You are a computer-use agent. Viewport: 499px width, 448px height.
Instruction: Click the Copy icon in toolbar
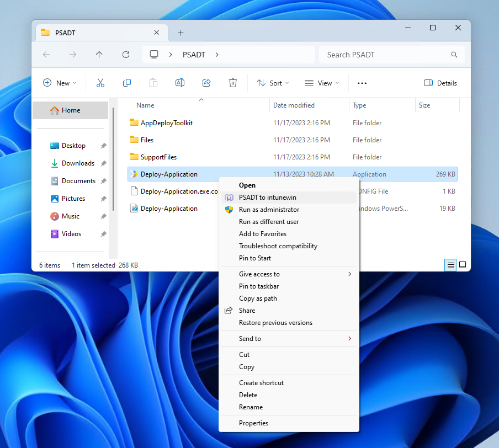coord(126,83)
